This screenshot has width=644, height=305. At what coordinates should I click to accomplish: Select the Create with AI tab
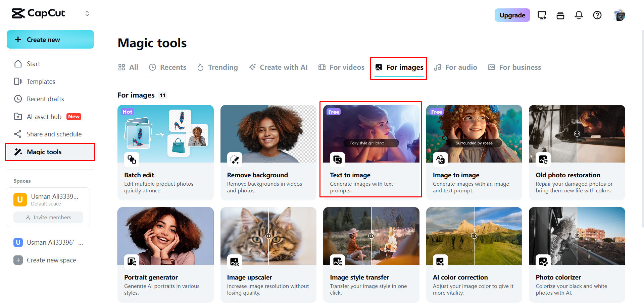click(x=278, y=67)
